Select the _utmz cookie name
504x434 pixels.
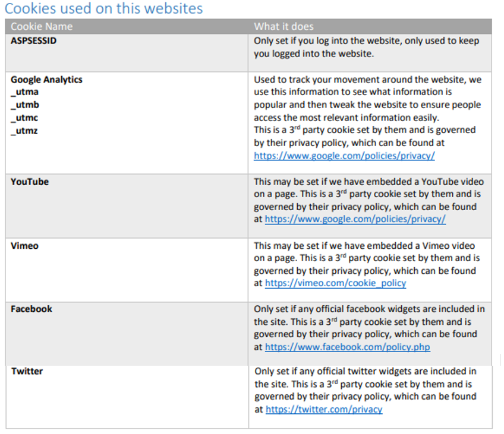click(24, 131)
